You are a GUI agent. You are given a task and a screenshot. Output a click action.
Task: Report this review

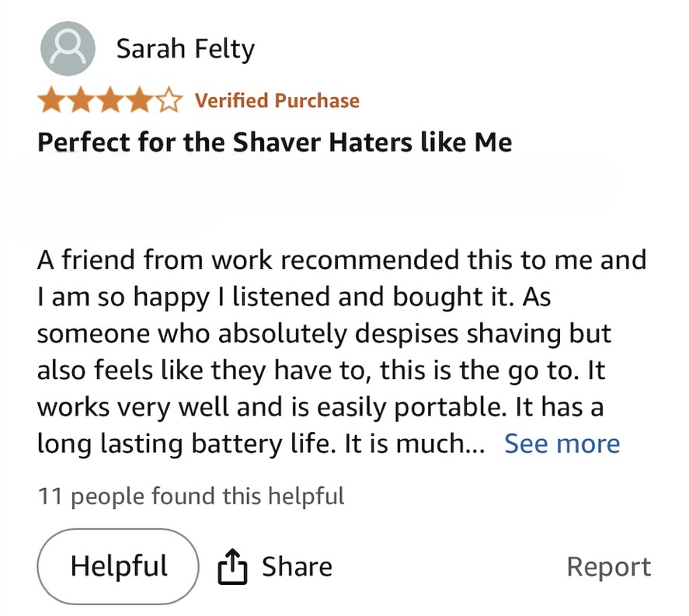(608, 567)
